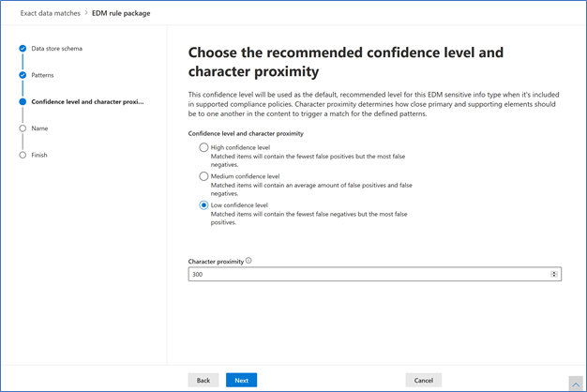Increase the Character proximity stepper value
This screenshot has width=587, height=392.
tap(554, 273)
